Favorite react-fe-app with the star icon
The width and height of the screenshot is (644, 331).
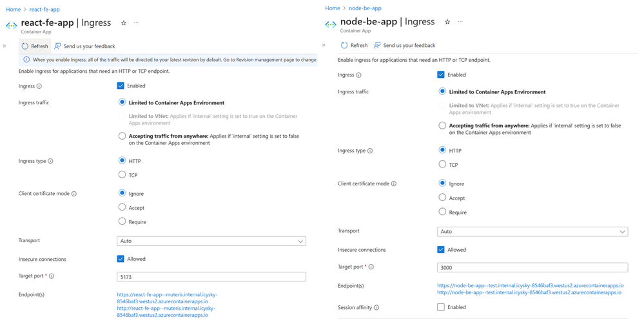pos(124,23)
